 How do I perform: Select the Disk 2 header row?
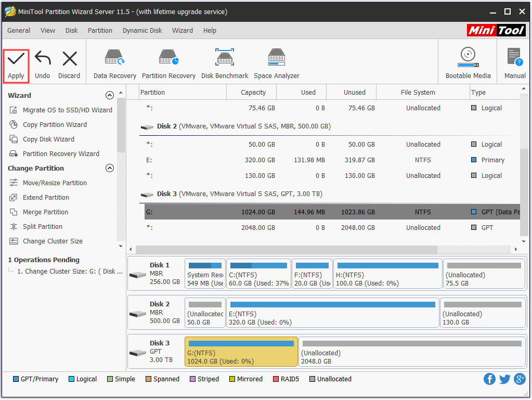(x=330, y=126)
